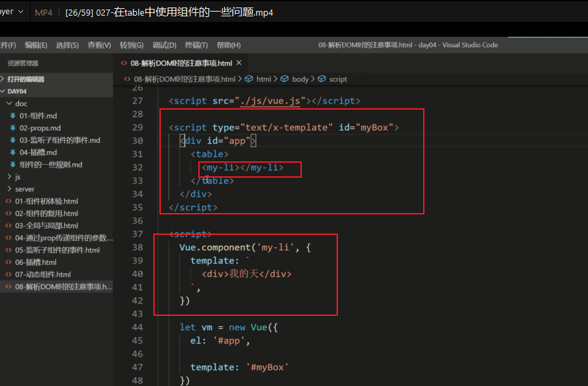The height and width of the screenshot is (386, 588).
Task: Click template: '#myBox' on line 47
Action: click(x=239, y=367)
